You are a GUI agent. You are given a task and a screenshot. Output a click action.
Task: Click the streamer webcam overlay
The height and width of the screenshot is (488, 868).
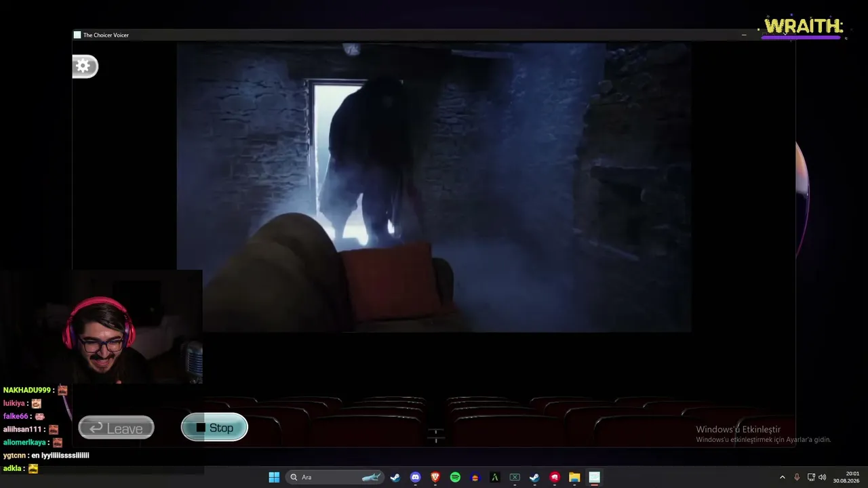click(102, 327)
